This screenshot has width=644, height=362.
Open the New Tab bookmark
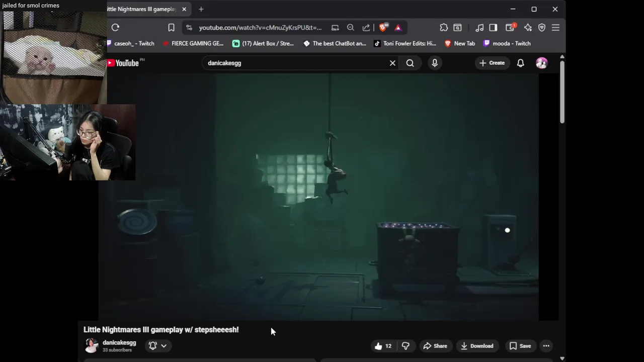(x=460, y=44)
